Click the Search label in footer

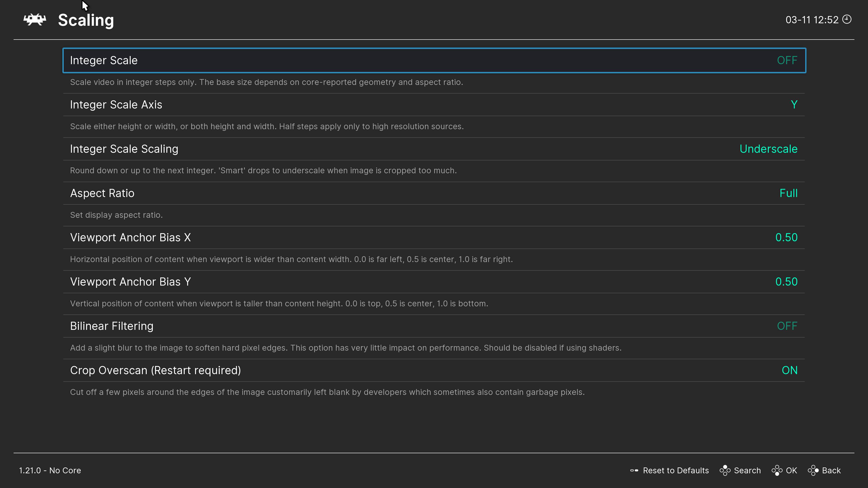(x=747, y=470)
